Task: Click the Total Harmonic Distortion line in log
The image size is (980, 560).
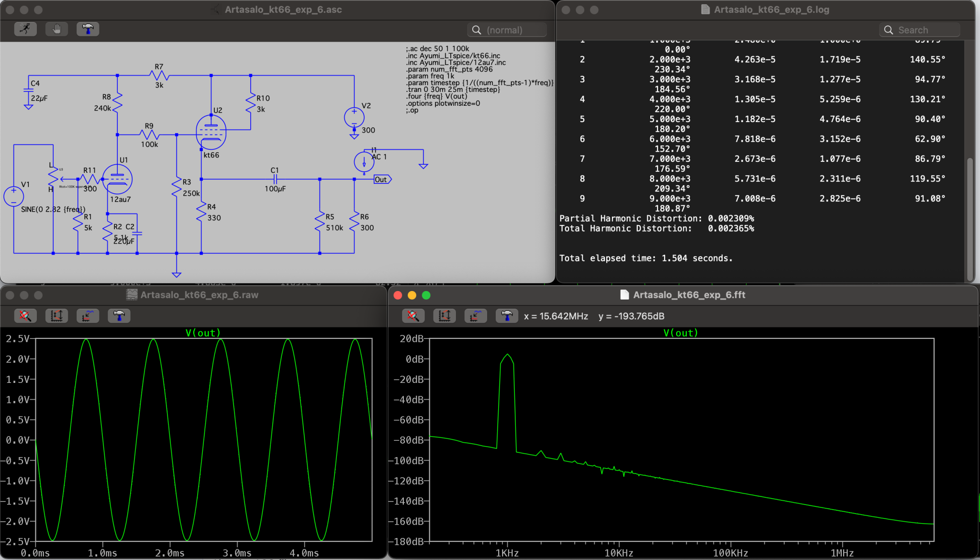Action: [657, 229]
